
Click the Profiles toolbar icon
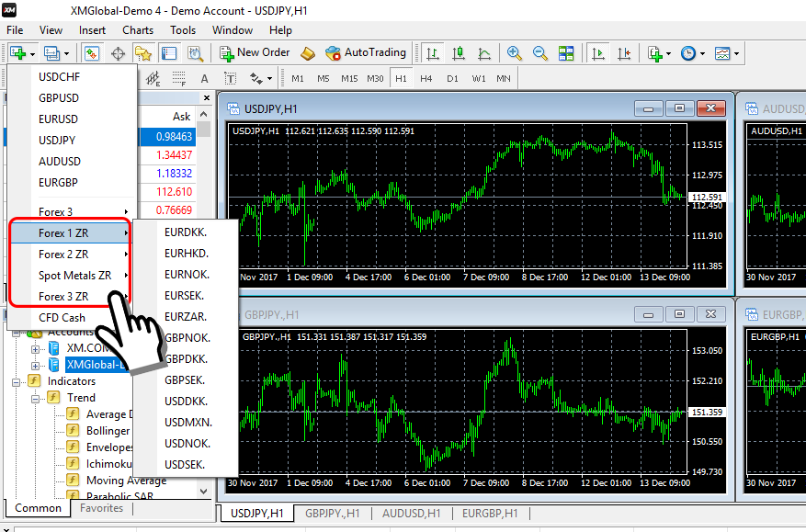[x=51, y=53]
